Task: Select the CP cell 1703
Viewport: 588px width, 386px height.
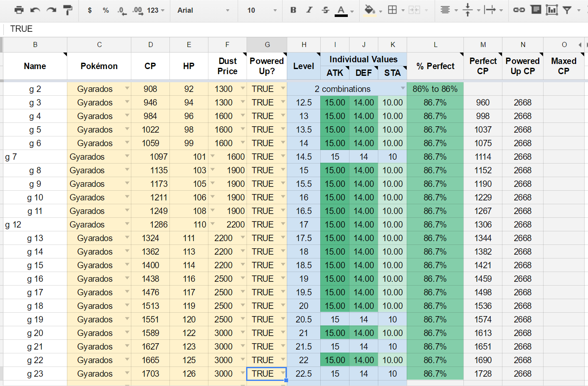Action: tap(150, 374)
